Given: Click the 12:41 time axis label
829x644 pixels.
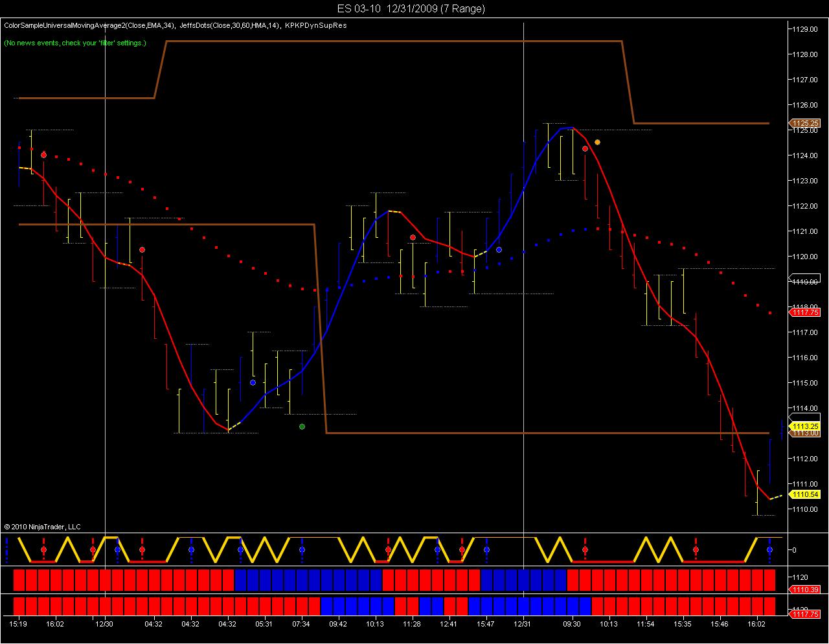Looking at the screenshot, I should [449, 625].
